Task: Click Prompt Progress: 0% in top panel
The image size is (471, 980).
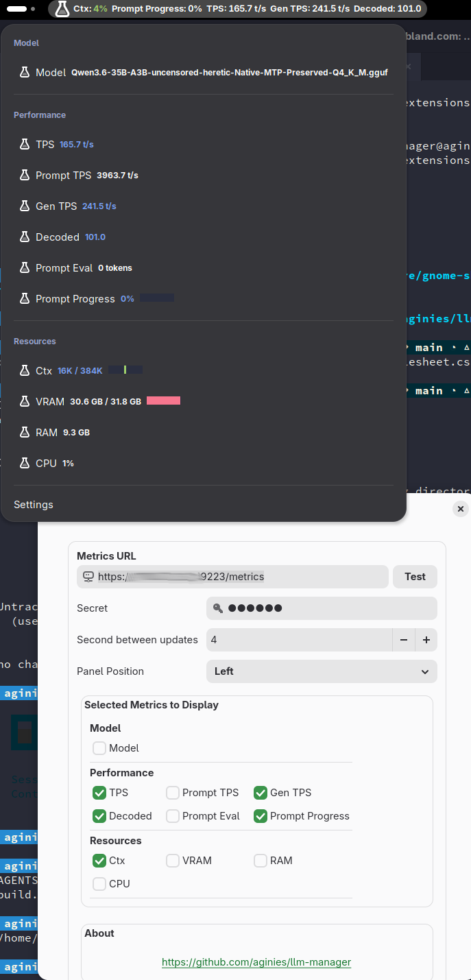Action: pos(157,9)
